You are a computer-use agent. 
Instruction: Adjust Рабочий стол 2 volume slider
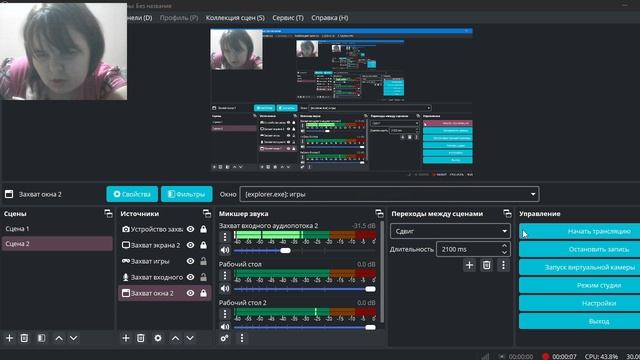370,327
